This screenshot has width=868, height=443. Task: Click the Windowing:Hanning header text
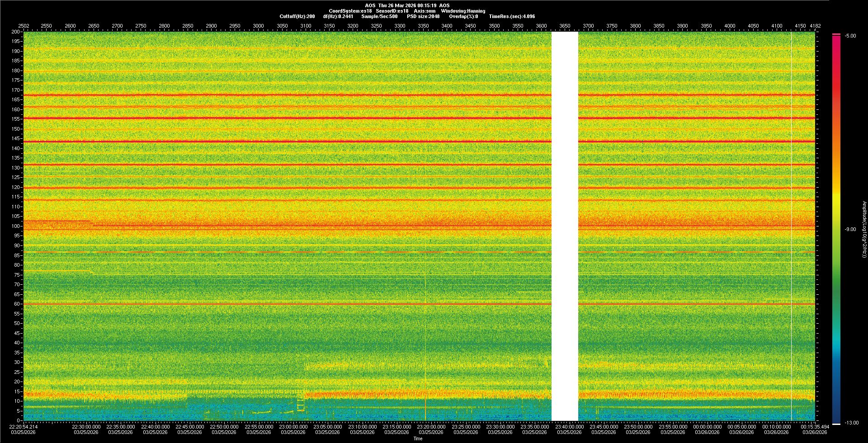[463, 11]
